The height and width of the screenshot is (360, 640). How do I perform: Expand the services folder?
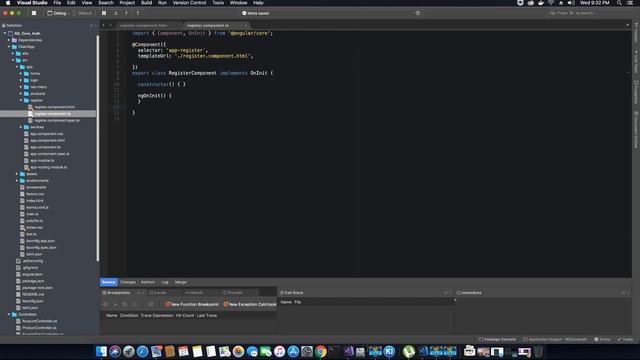[21, 127]
